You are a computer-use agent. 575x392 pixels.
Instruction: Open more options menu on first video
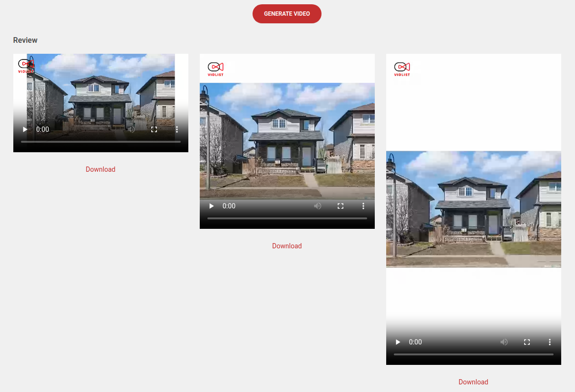pyautogui.click(x=177, y=129)
